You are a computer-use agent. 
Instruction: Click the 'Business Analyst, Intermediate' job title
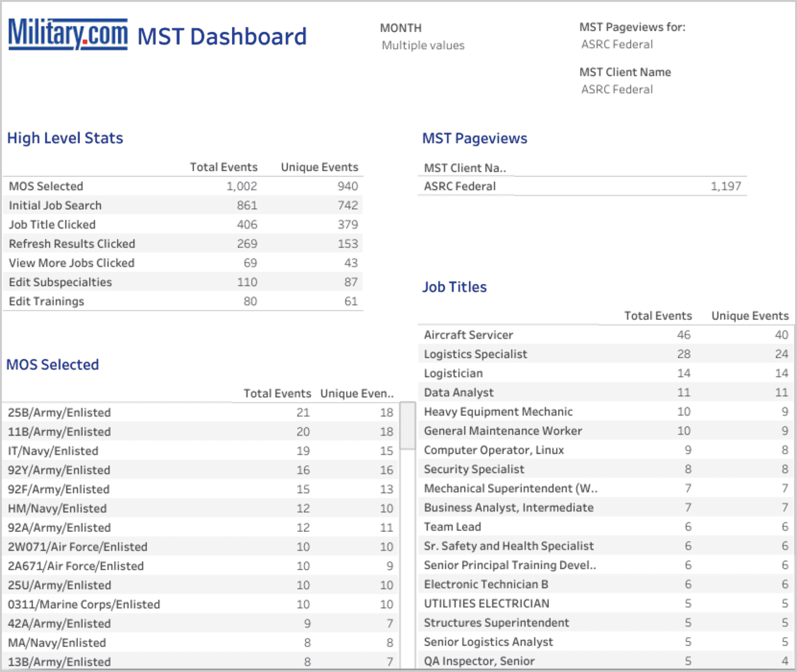508,507
